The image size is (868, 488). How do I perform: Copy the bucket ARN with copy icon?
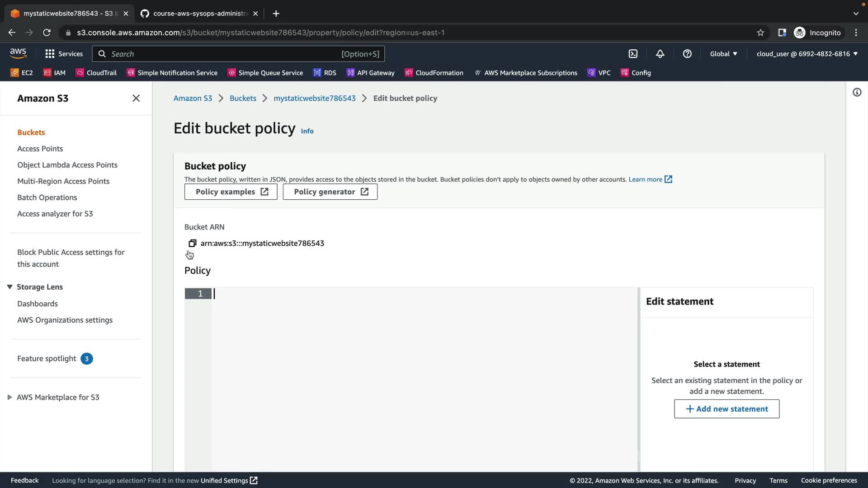pyautogui.click(x=192, y=243)
